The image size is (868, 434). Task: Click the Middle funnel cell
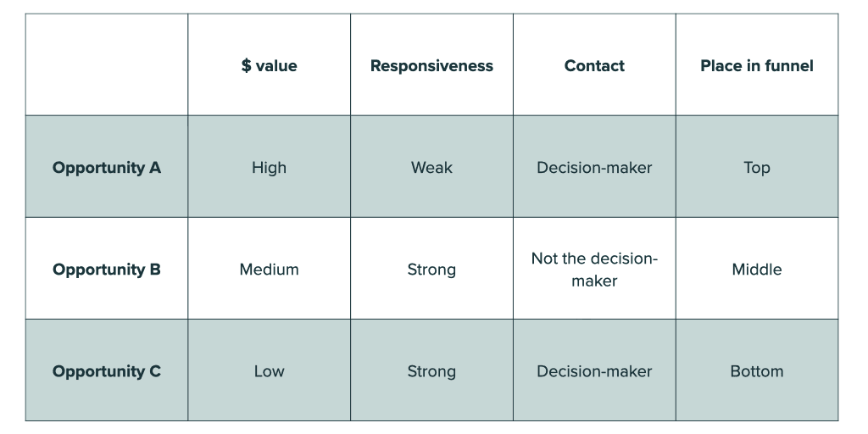click(756, 270)
